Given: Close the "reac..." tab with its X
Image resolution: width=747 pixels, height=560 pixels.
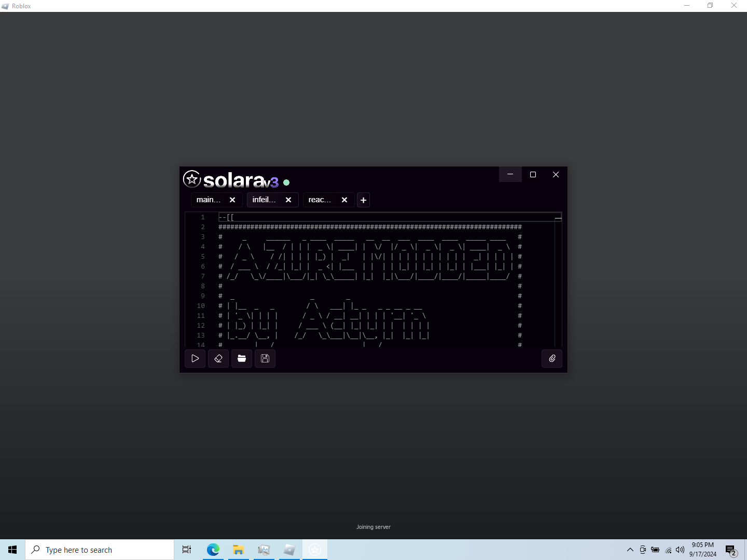Looking at the screenshot, I should pyautogui.click(x=344, y=200).
